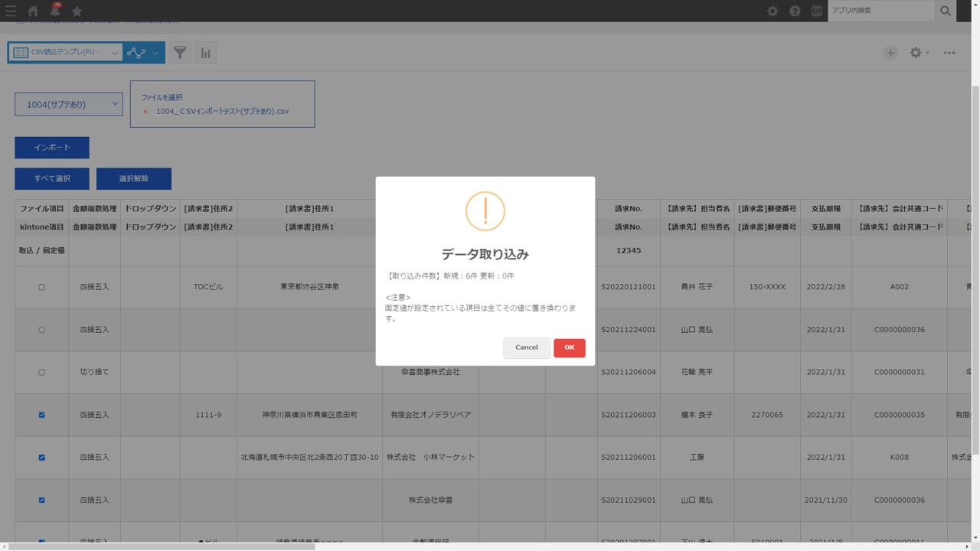Go to the kintone home icon
Screen dimensions: 980x551
click(x=33, y=11)
